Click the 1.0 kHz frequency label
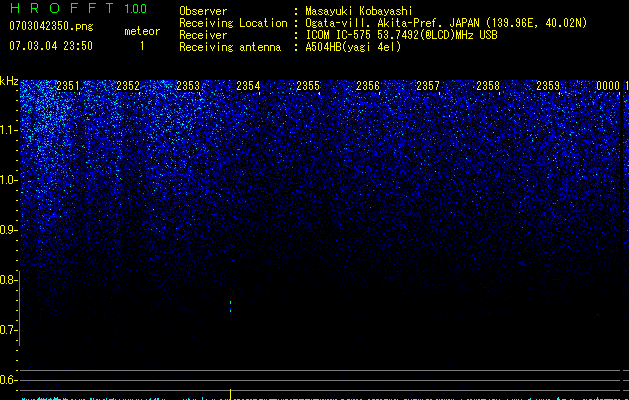Viewport: 629px width, 400px height. pyautogui.click(x=8, y=180)
